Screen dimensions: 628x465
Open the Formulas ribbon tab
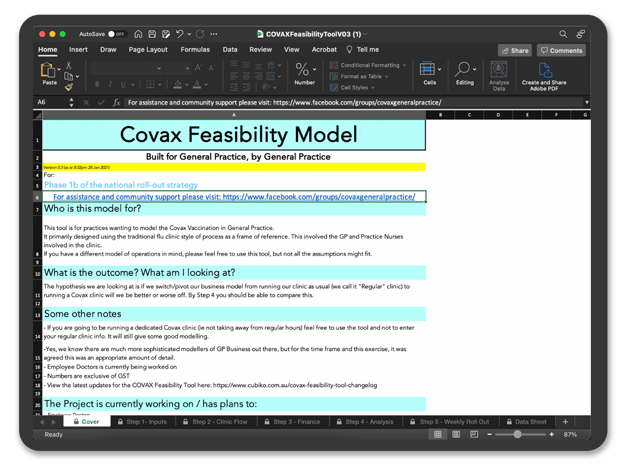point(195,50)
